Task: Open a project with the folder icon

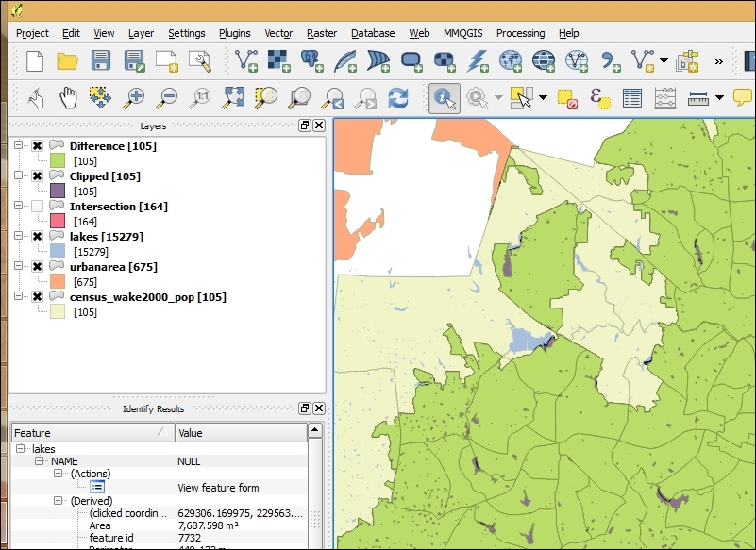Action: click(x=67, y=62)
